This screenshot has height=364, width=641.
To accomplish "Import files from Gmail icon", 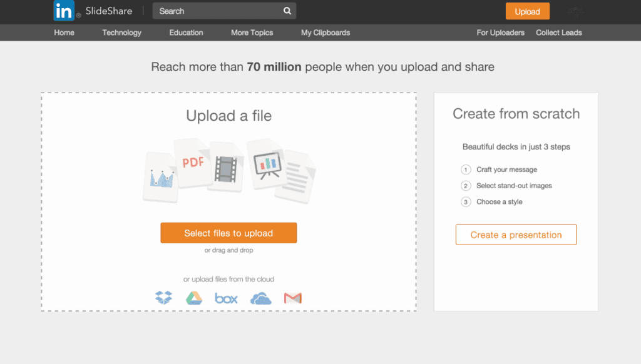I will (293, 298).
